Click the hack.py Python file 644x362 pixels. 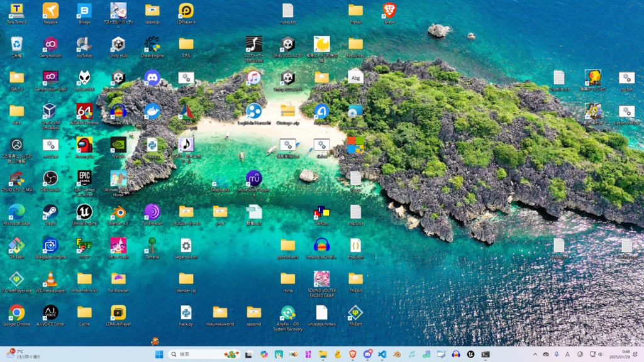tap(186, 315)
